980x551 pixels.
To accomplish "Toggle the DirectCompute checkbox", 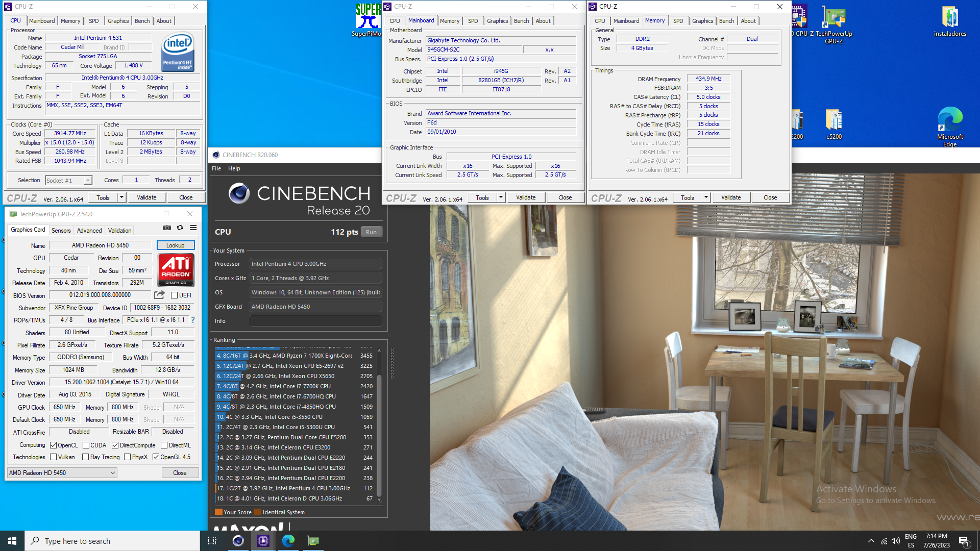I will click(x=115, y=445).
